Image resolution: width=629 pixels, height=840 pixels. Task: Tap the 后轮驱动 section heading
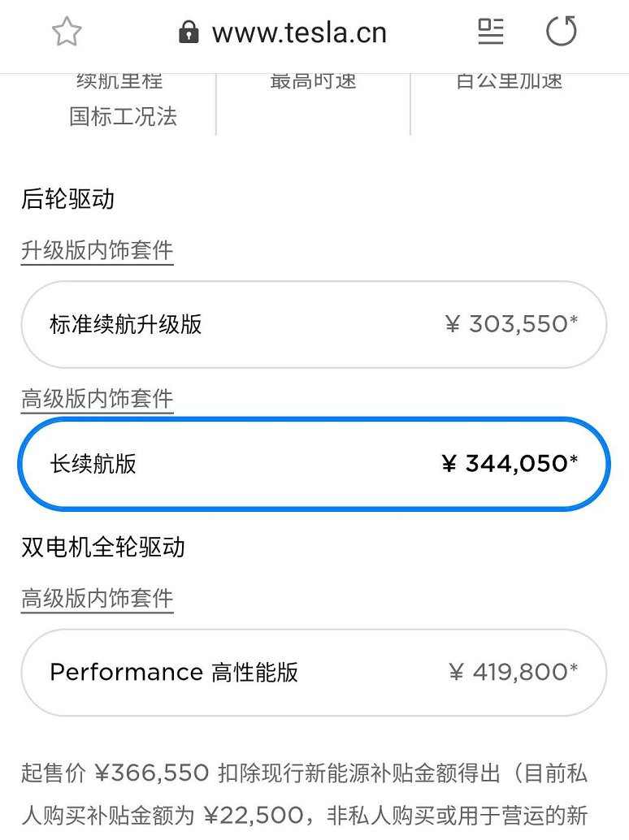click(x=68, y=199)
